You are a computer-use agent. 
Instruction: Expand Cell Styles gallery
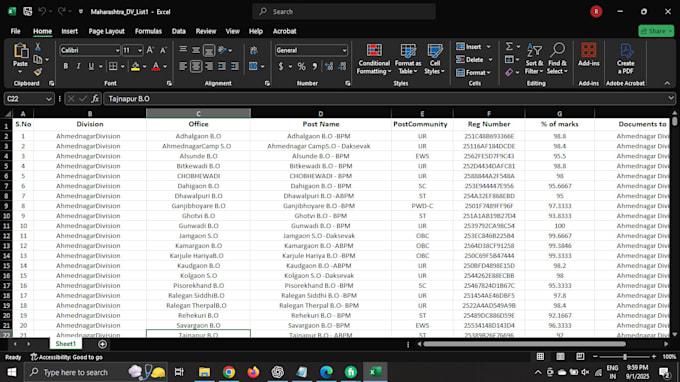[x=435, y=59]
